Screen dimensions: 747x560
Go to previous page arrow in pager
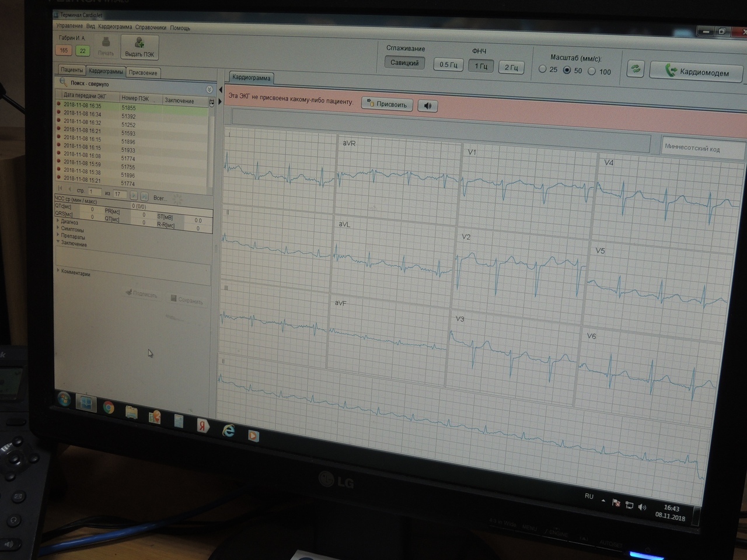click(70, 190)
